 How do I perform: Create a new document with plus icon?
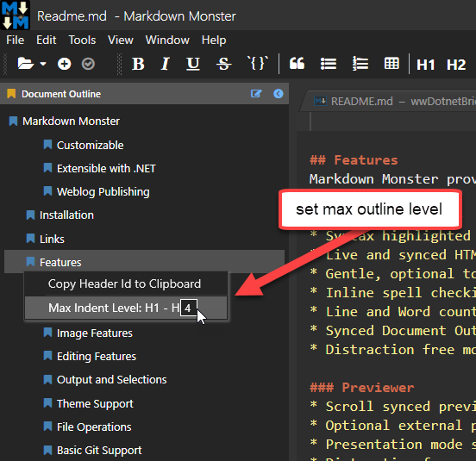click(65, 64)
